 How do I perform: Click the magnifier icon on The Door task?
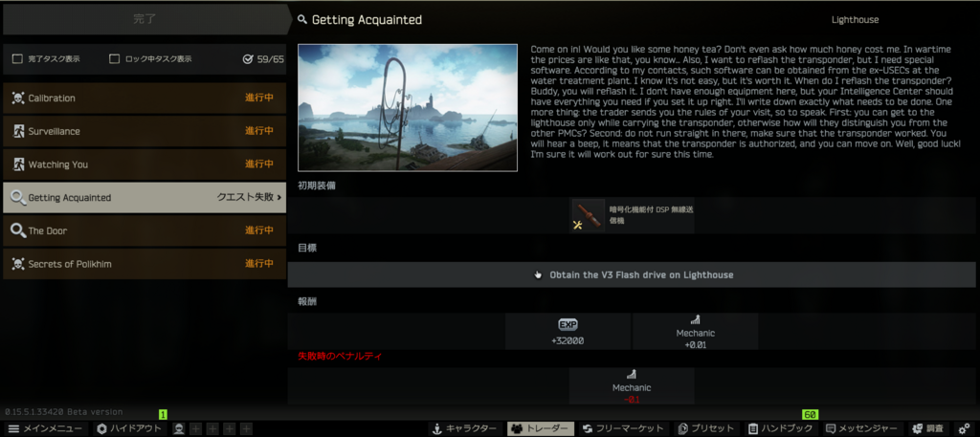pyautogui.click(x=18, y=231)
